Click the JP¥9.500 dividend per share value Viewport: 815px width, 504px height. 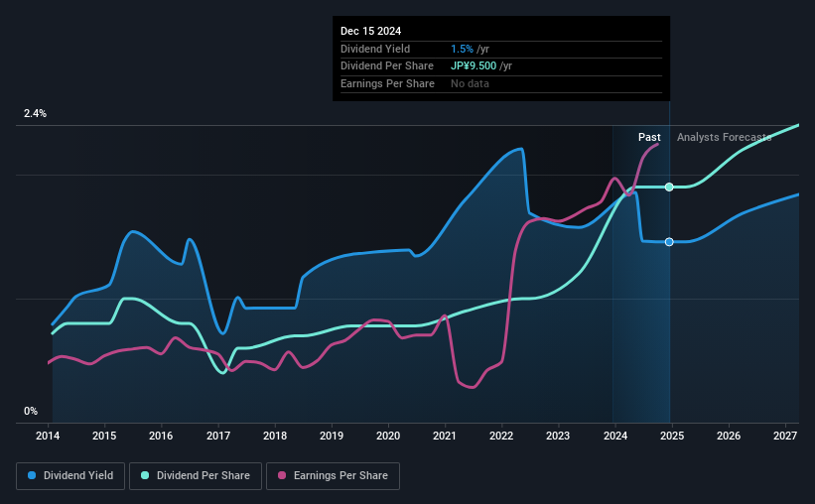[x=474, y=66]
